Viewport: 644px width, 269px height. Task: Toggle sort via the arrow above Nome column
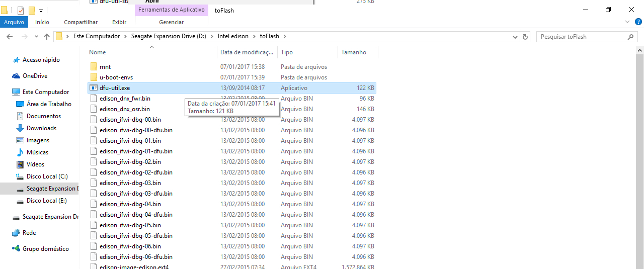(151, 47)
